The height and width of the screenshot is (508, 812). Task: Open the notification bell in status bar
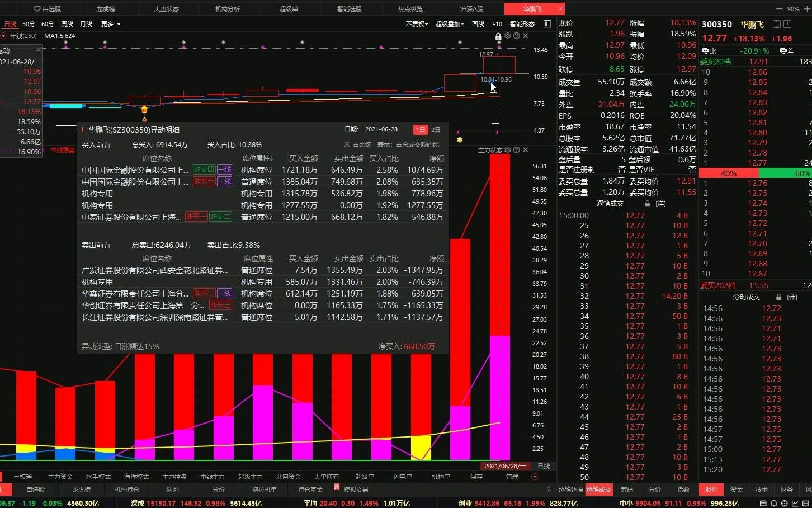[773, 504]
